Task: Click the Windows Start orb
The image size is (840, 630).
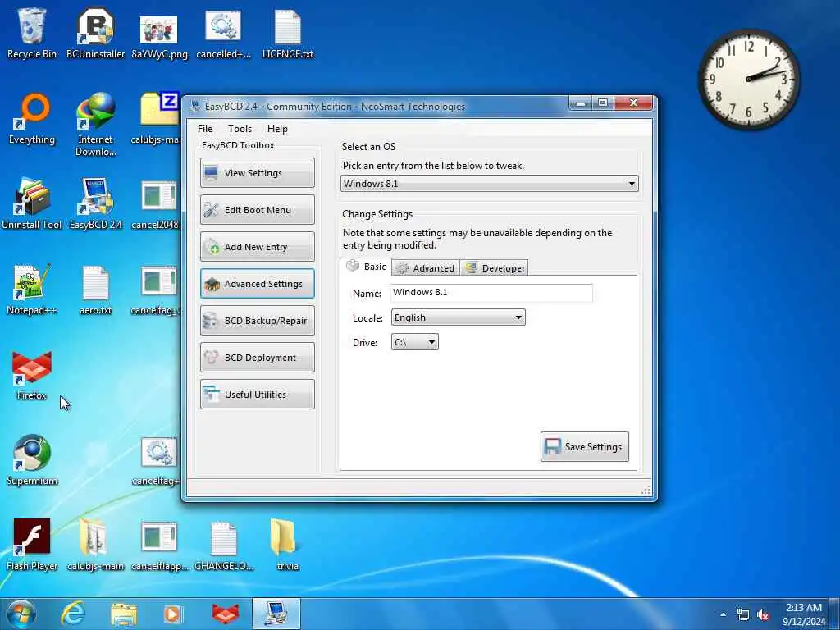Action: (x=21, y=614)
